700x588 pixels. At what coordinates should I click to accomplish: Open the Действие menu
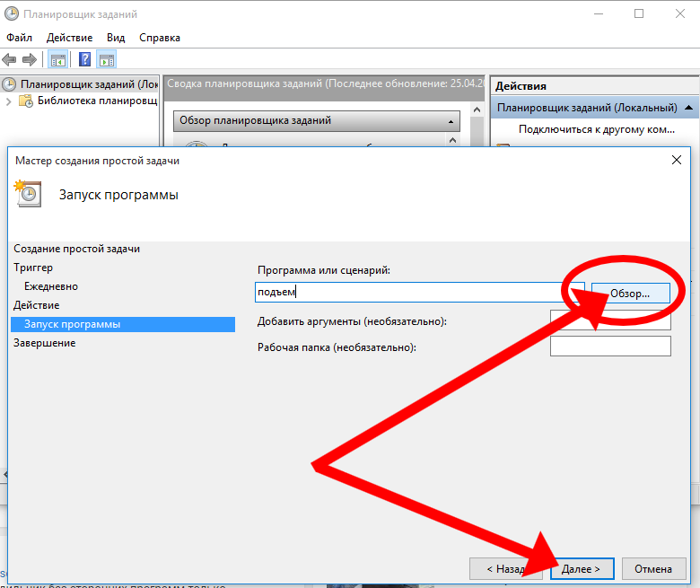[69, 38]
